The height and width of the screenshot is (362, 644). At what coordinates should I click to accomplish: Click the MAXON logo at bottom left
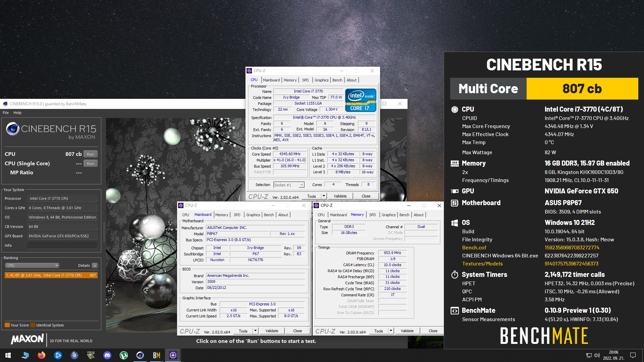tap(27, 339)
